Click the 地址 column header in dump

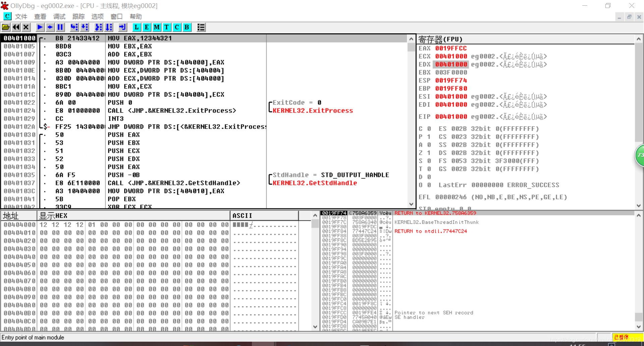18,216
